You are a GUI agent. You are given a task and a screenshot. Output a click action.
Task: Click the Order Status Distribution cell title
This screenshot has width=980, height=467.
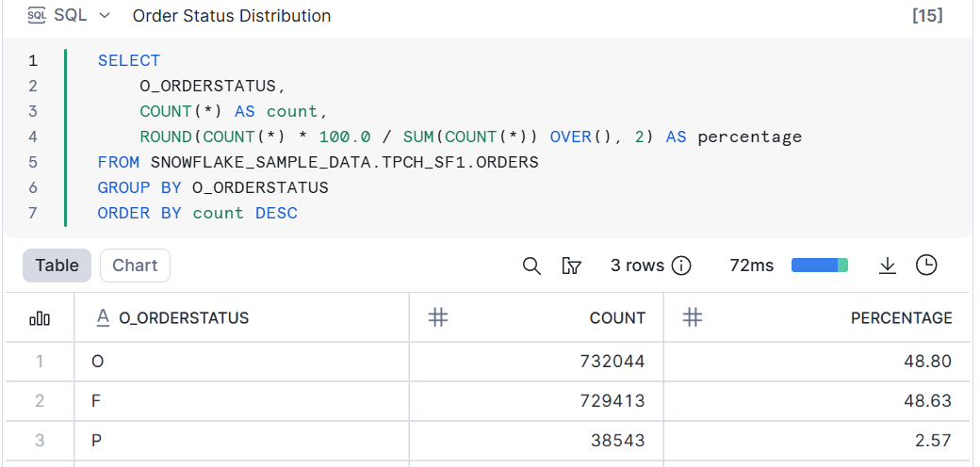click(x=232, y=16)
